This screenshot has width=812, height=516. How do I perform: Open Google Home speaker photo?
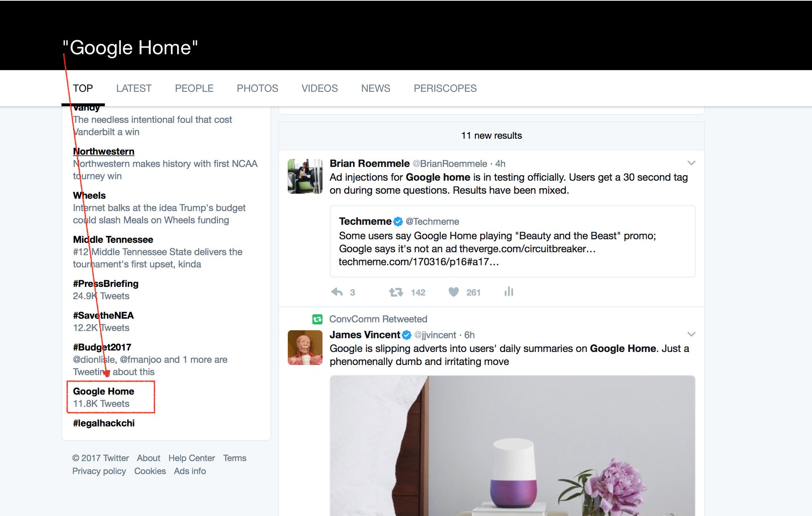[x=512, y=445]
